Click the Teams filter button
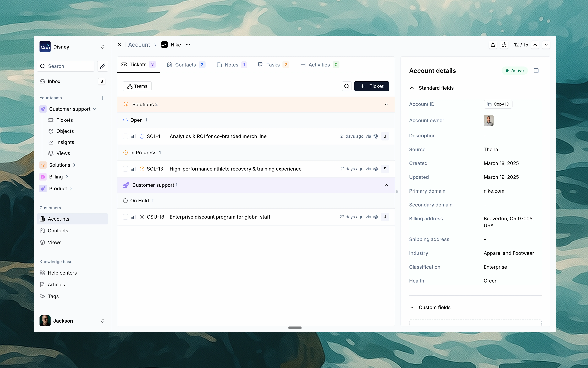Screen dimensions: 588x368 tap(137, 86)
